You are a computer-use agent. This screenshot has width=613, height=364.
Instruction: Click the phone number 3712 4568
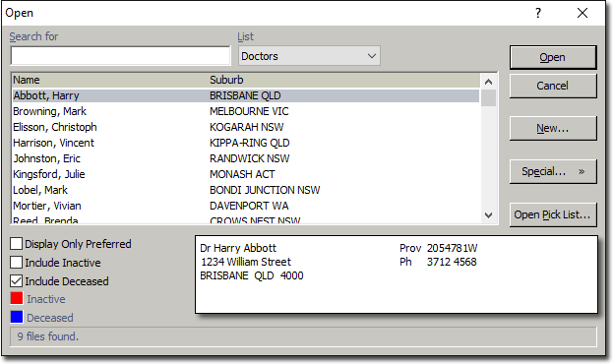[x=452, y=262]
